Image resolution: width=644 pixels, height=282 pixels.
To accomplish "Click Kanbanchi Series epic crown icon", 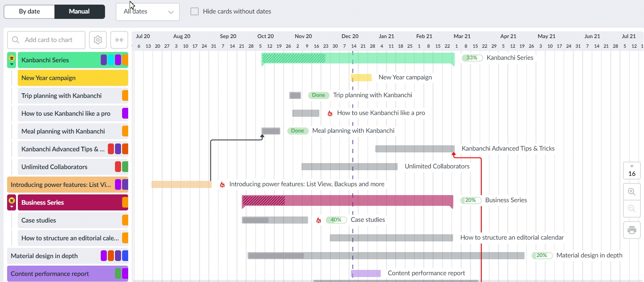I will (x=12, y=57).
